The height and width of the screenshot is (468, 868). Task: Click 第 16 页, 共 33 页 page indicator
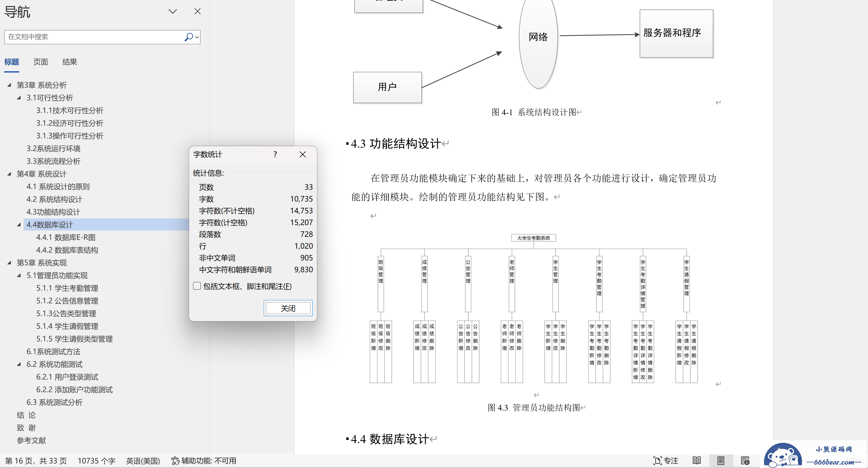(36, 460)
